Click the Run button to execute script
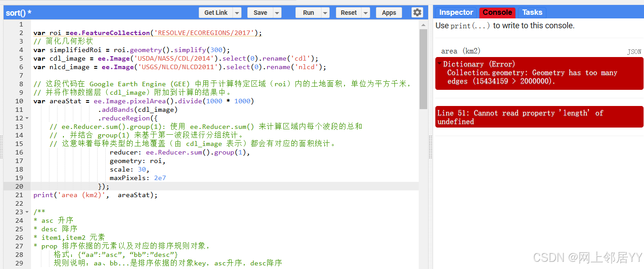The height and width of the screenshot is (269, 644). pos(309,12)
